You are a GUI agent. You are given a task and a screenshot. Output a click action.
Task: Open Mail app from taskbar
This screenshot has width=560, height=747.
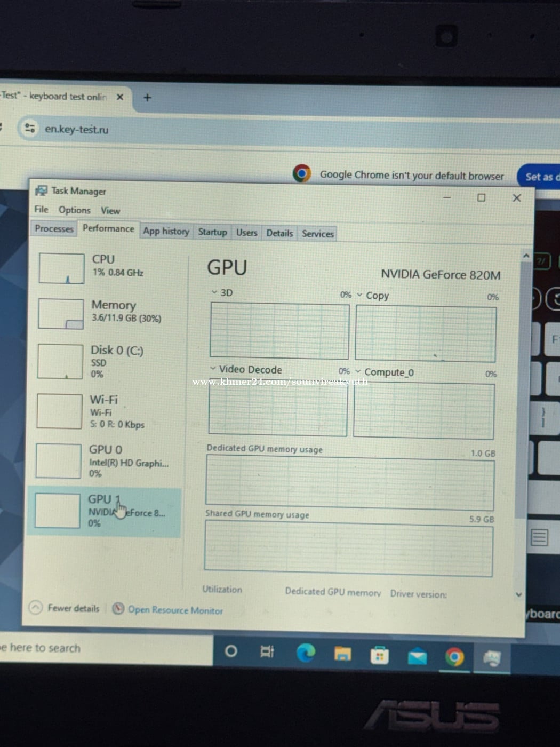417,656
